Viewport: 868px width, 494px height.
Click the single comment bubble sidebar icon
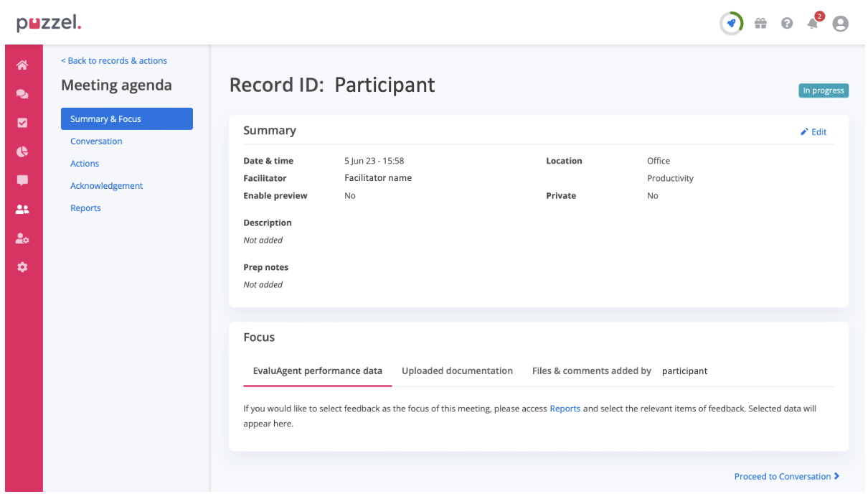[x=22, y=180]
